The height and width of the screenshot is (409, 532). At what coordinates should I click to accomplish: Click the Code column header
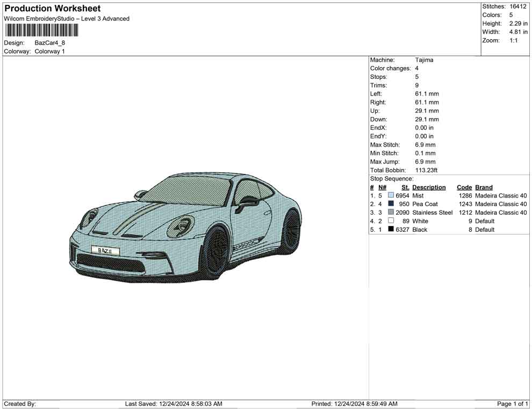pos(464,187)
